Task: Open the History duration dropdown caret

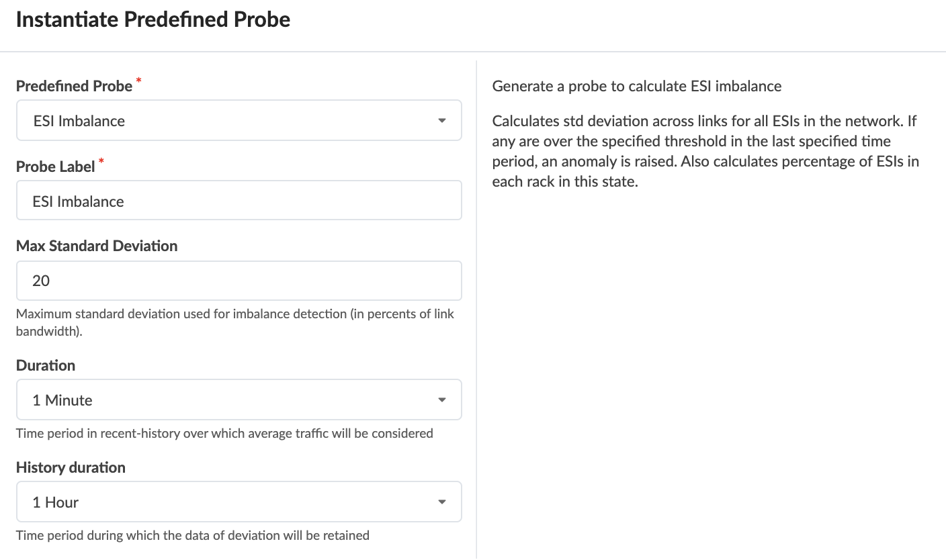Action: tap(441, 502)
